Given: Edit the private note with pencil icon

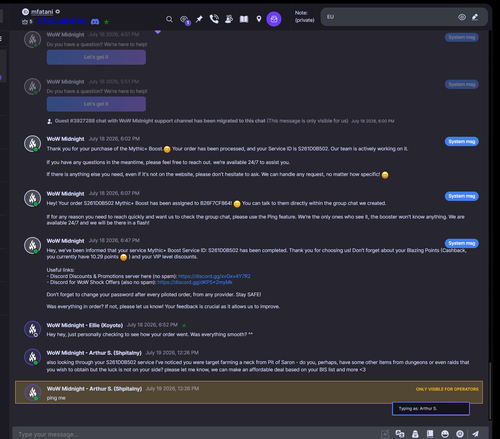Looking at the screenshot, I should 475,17.
